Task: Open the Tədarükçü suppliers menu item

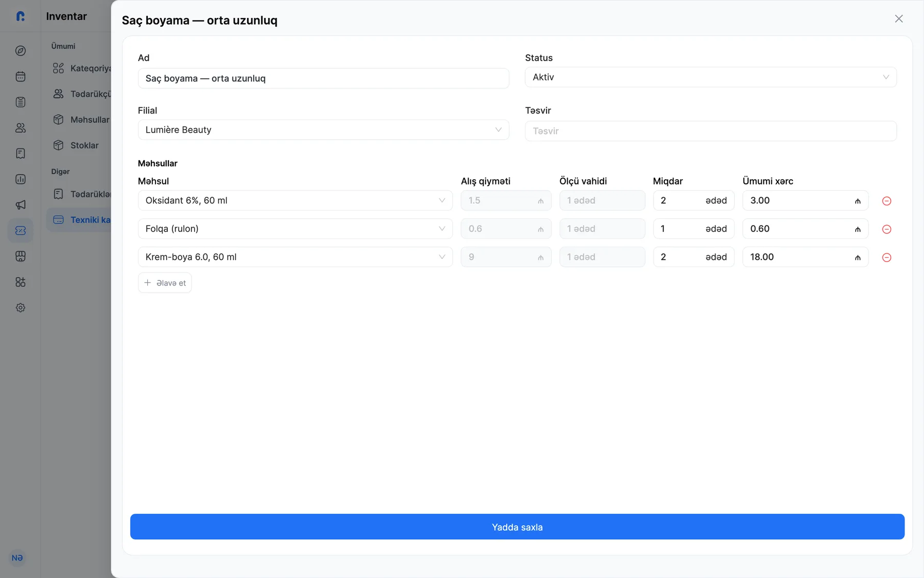Action: (81, 94)
